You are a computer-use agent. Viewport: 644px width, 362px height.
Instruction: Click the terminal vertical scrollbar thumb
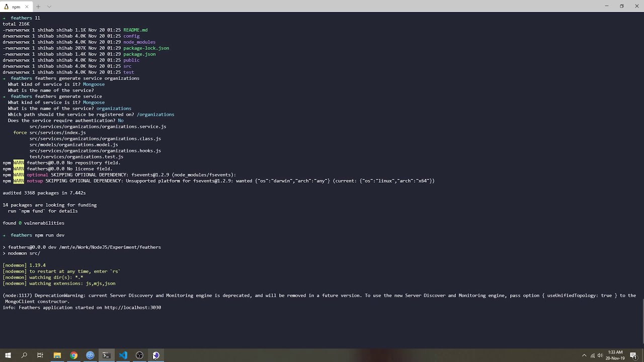(642, 322)
